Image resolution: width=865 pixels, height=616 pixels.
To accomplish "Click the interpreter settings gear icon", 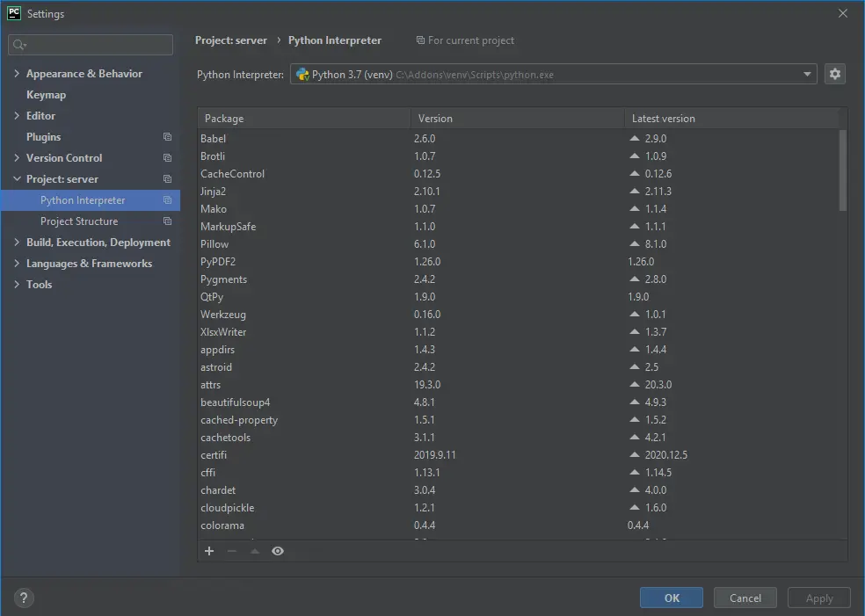I will click(835, 75).
